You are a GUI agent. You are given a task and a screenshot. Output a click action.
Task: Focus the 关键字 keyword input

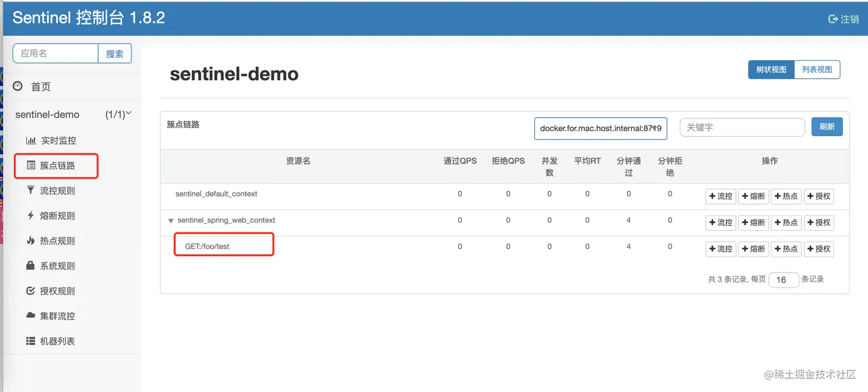742,127
